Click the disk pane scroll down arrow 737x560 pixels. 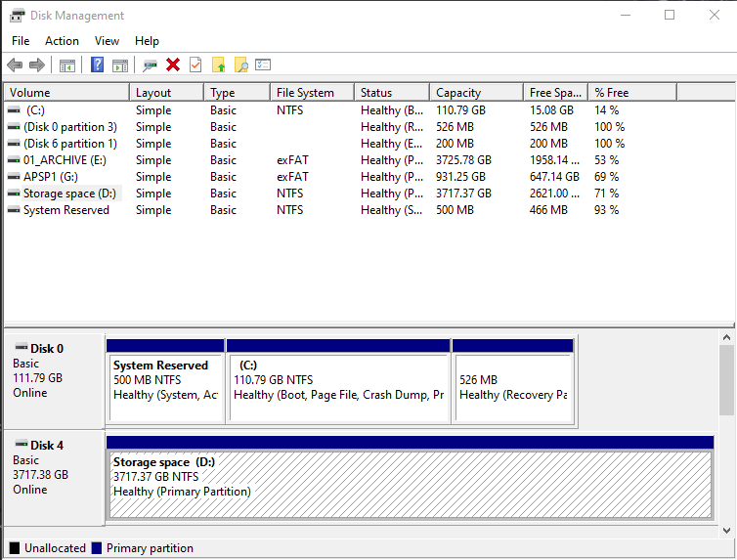726,531
